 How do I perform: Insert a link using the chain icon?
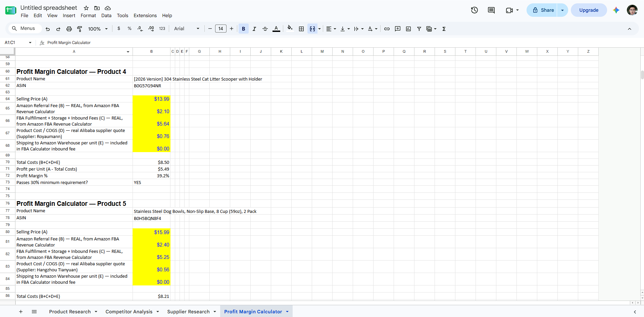click(x=387, y=29)
